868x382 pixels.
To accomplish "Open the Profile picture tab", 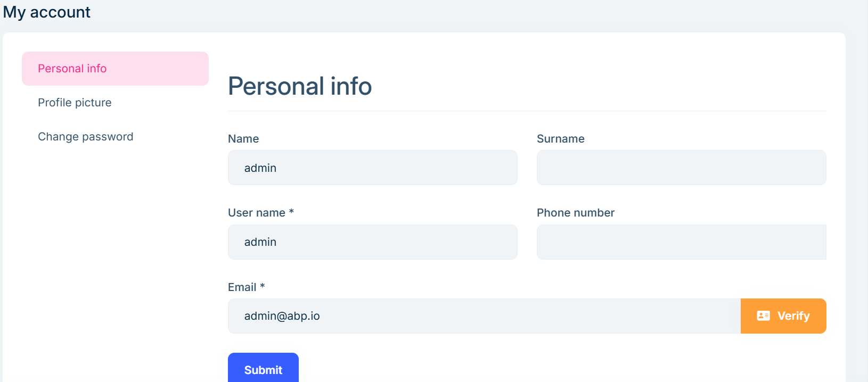I will pos(75,103).
